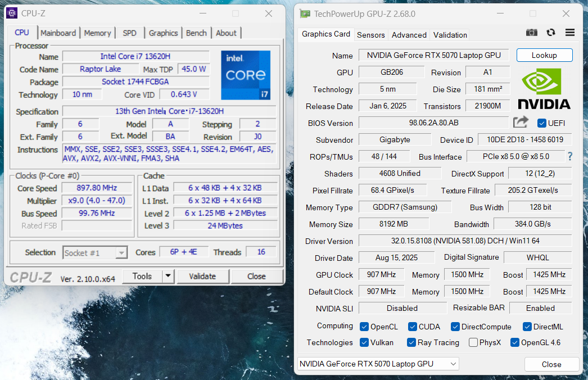Viewport: 588px width, 380px height.
Task: Click the GPU-Z screenshot camera icon
Action: pyautogui.click(x=531, y=33)
